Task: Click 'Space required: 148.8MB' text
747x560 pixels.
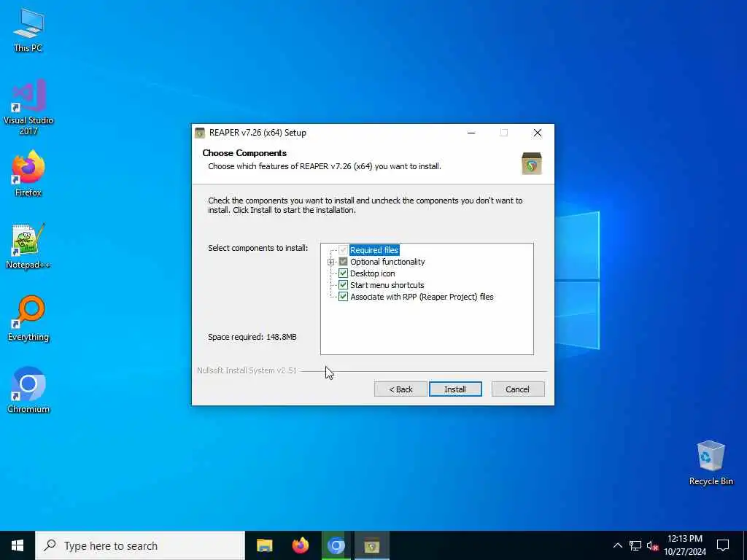Action: pos(252,337)
